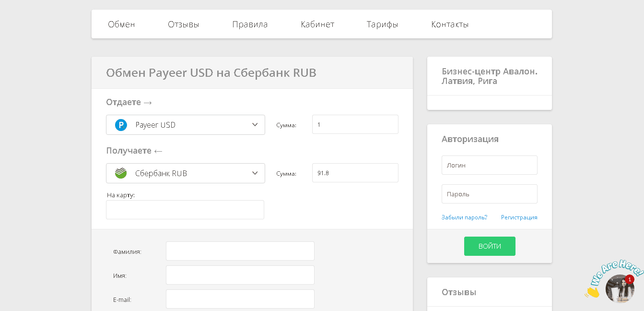The image size is (644, 311).
Task: Select the first Сумма amount field
Action: [x=355, y=124]
